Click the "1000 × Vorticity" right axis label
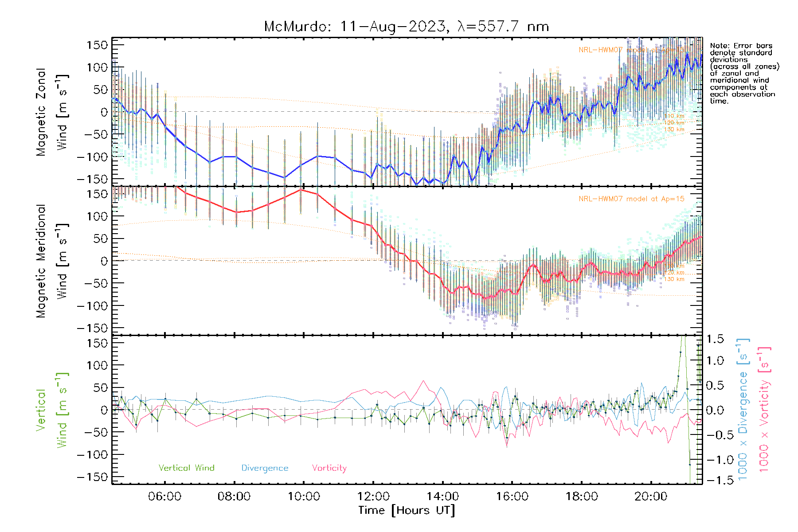 [x=764, y=409]
